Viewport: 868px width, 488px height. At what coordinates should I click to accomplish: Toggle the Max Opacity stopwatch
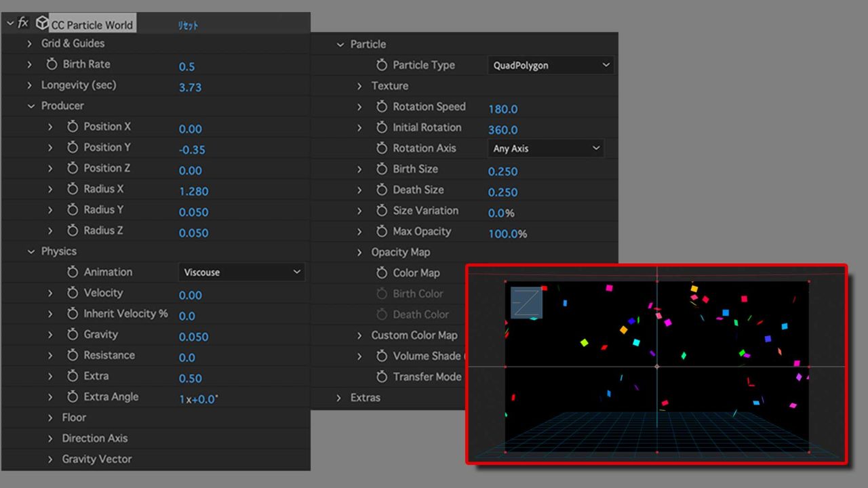(382, 232)
